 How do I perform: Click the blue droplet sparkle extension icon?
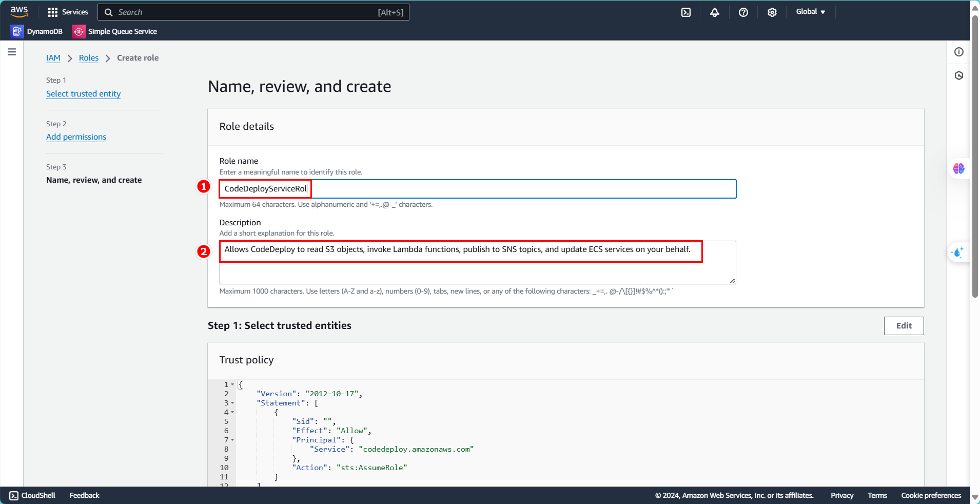click(x=957, y=252)
